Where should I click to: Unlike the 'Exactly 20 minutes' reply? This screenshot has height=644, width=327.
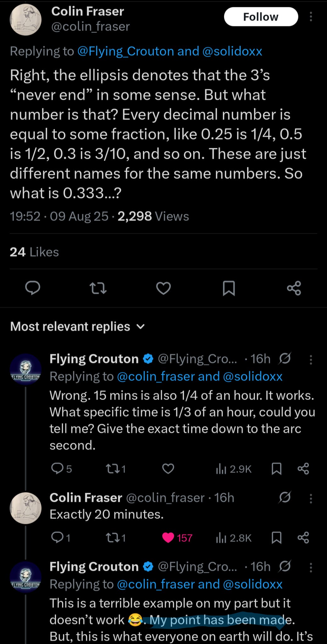point(168,538)
